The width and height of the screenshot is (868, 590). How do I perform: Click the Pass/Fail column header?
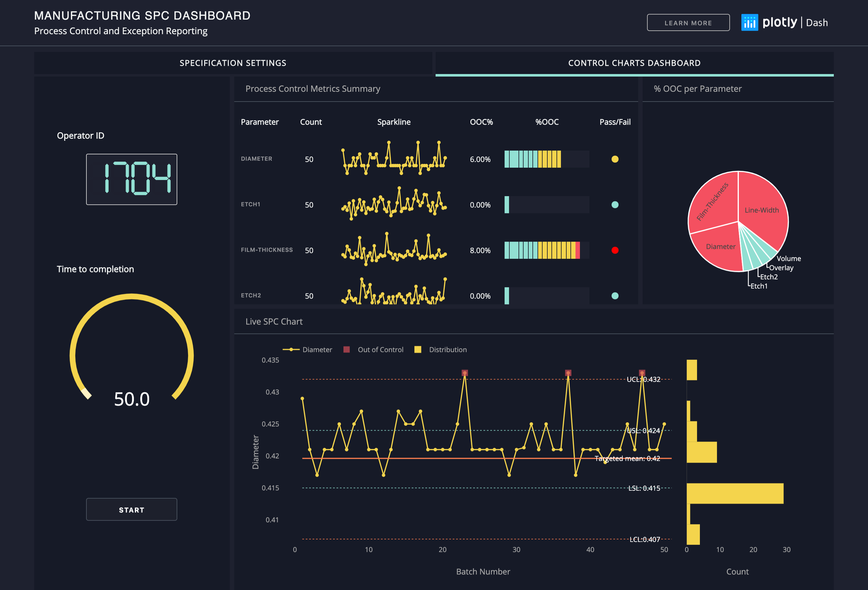[x=615, y=122]
